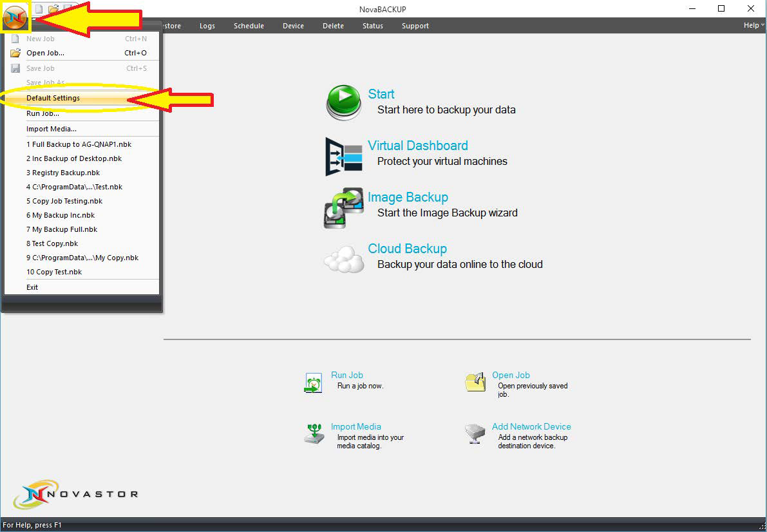Click the Start link
The width and height of the screenshot is (767, 532).
click(x=381, y=94)
